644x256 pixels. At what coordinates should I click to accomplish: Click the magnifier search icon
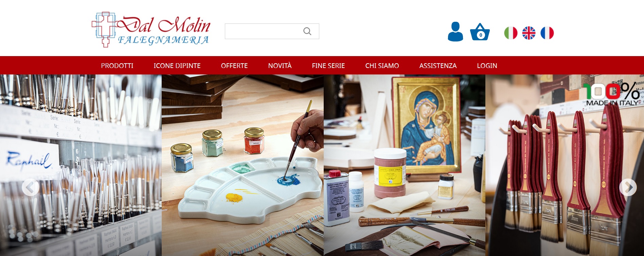[307, 31]
